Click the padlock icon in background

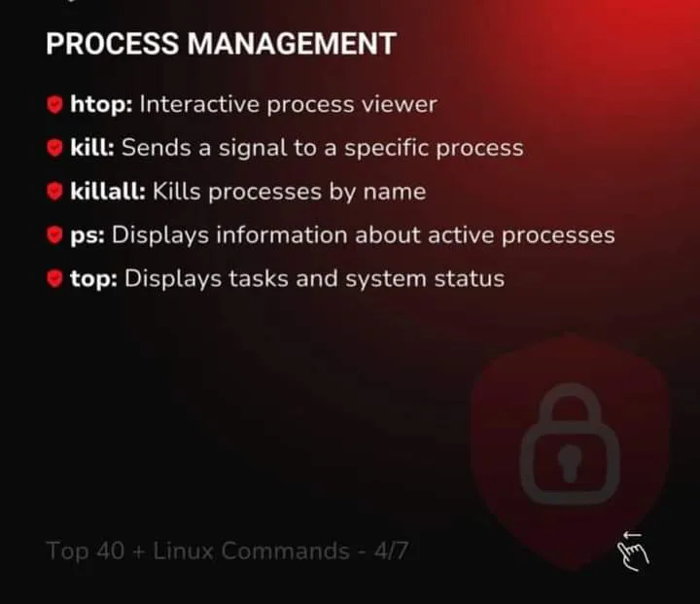570,444
